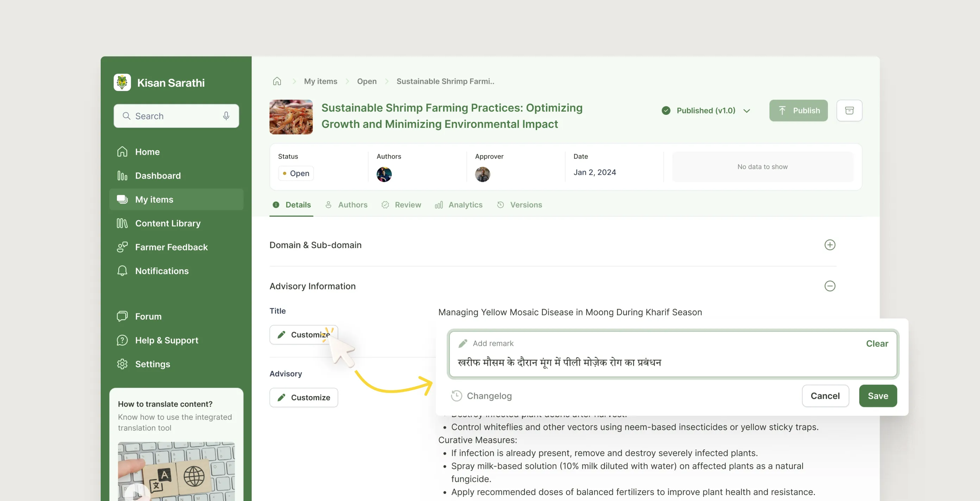Open the Changelog history icon
The width and height of the screenshot is (980, 501).
pos(456,396)
